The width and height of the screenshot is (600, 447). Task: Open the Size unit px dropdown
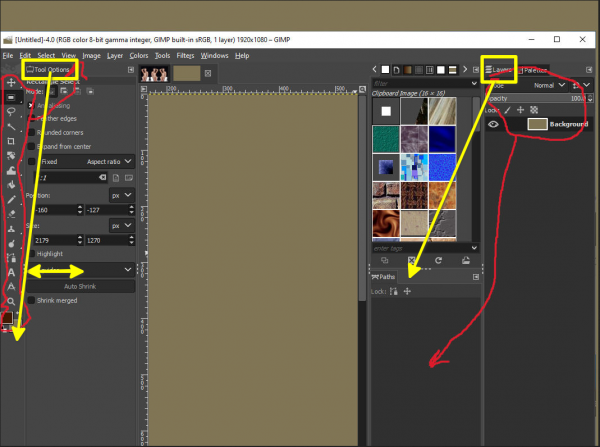coord(122,225)
